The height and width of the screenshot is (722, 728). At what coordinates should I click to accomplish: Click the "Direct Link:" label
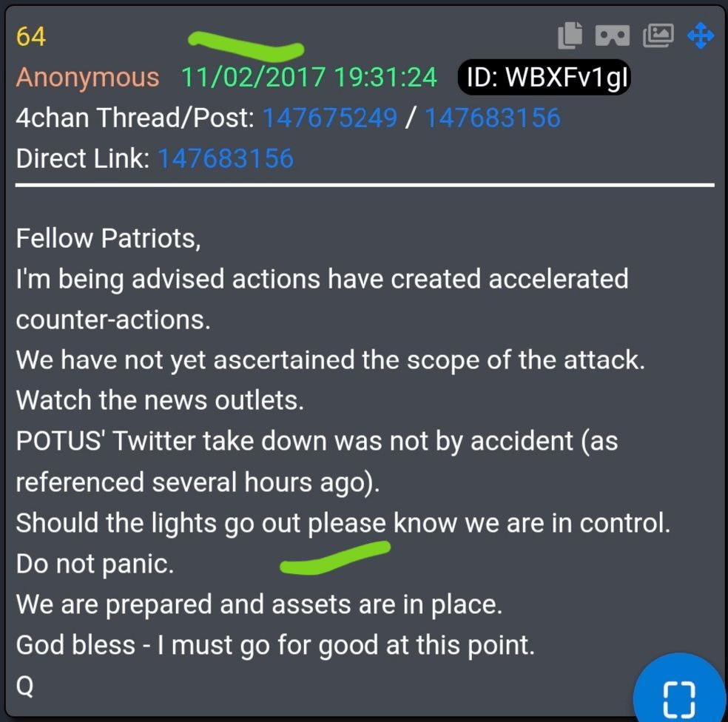coord(83,158)
